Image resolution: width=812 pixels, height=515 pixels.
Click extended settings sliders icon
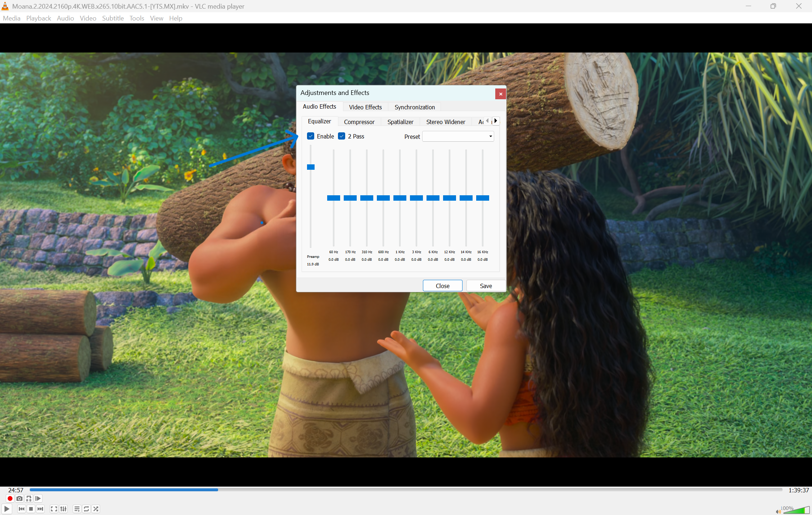(x=63, y=509)
